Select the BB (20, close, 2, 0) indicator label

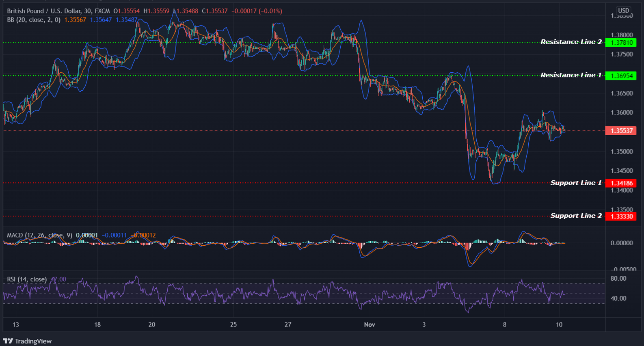34,19
